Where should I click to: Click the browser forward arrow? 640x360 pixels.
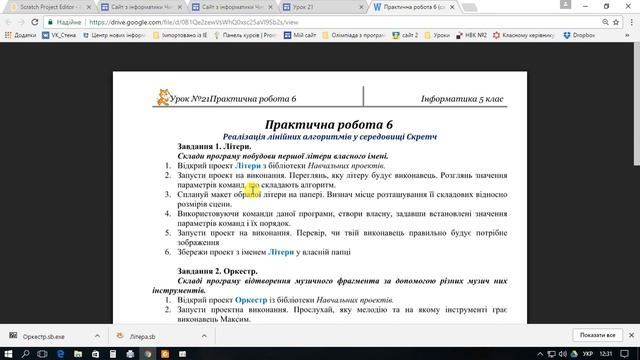point(21,22)
